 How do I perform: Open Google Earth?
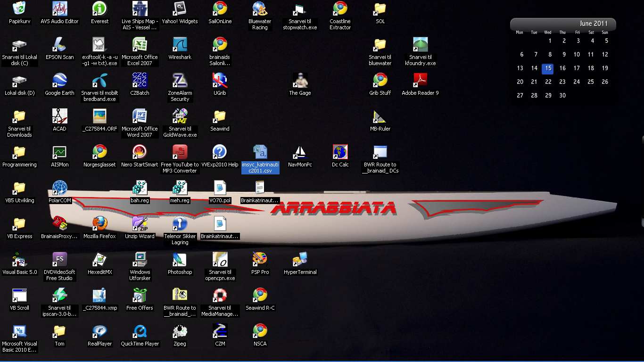[x=59, y=80]
